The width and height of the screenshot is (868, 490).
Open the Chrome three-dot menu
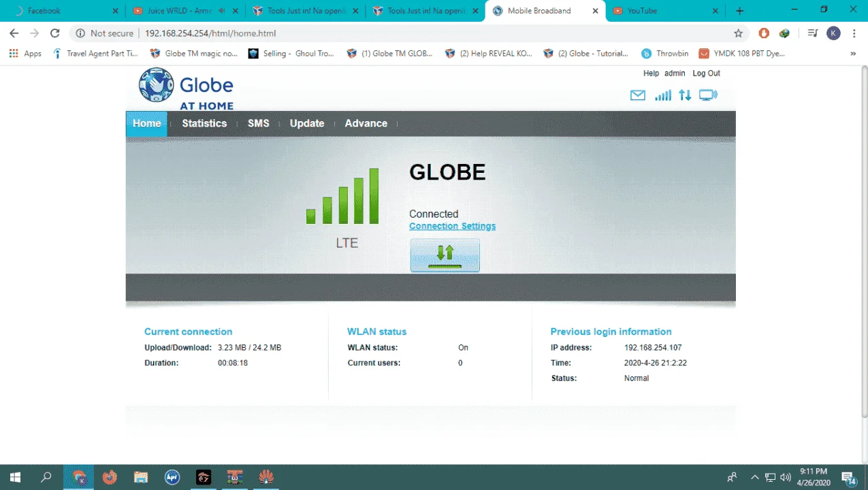[x=854, y=33]
